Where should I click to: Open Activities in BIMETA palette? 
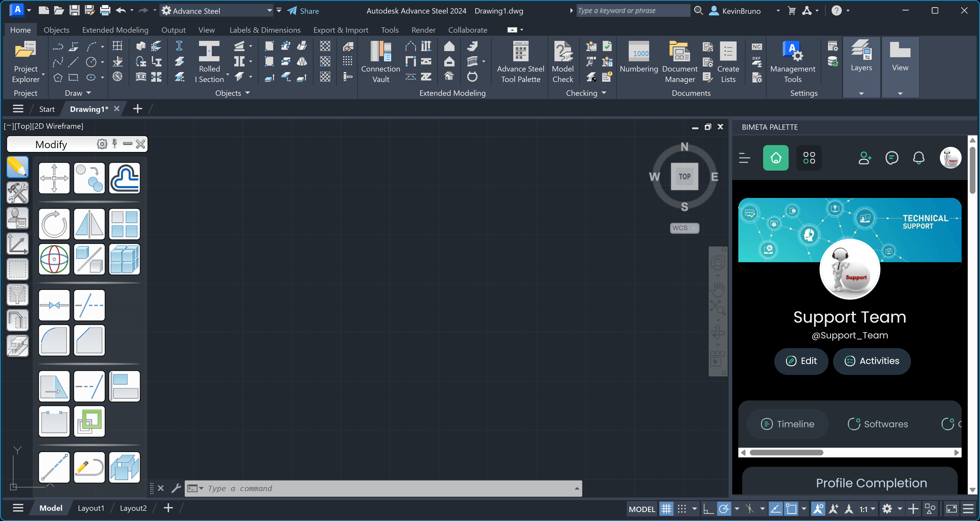(872, 361)
